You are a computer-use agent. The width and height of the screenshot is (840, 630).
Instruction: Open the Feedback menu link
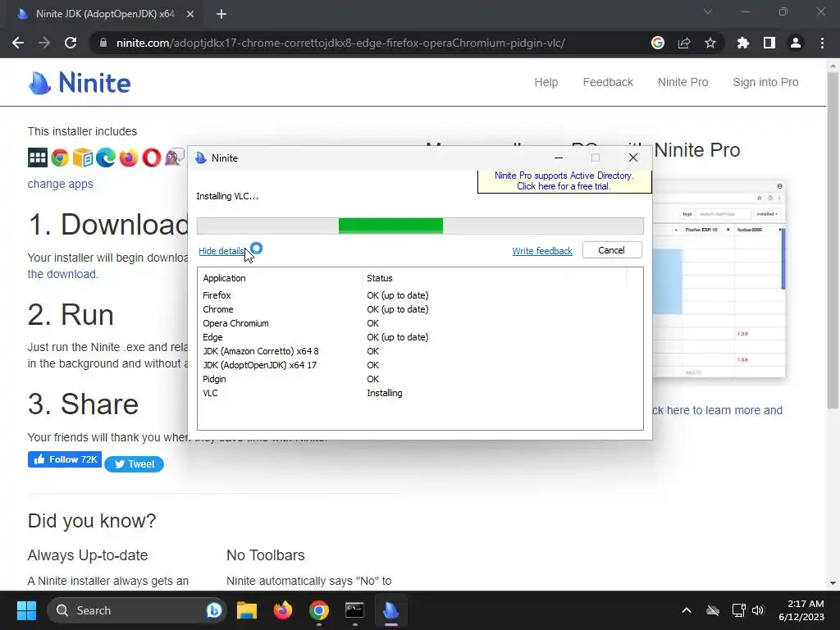pyautogui.click(x=608, y=83)
